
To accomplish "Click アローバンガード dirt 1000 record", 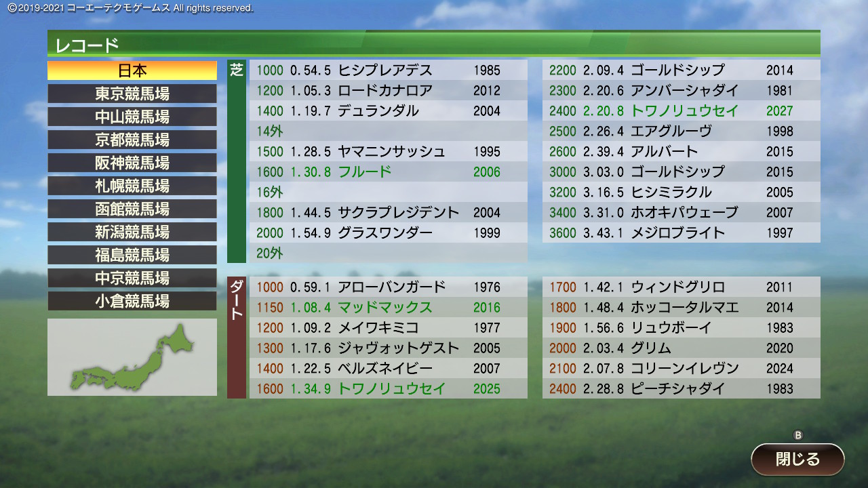I will click(389, 287).
